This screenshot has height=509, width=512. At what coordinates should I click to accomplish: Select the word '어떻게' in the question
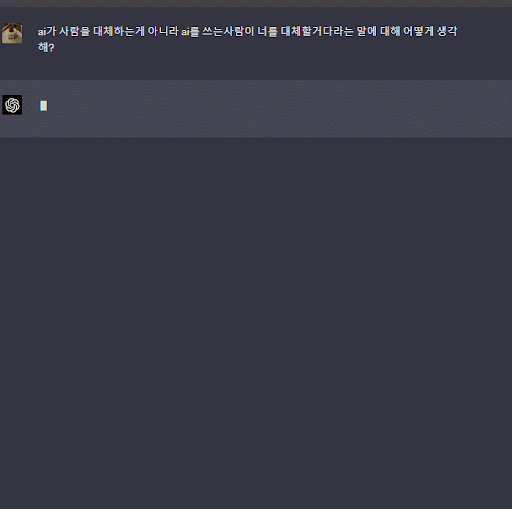(418, 31)
